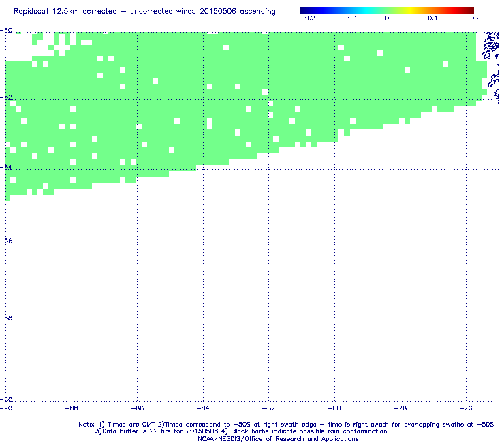Image resolution: width=504 pixels, height=443 pixels.
Task: Click the 0.2 color bar label
Action: 475,18
